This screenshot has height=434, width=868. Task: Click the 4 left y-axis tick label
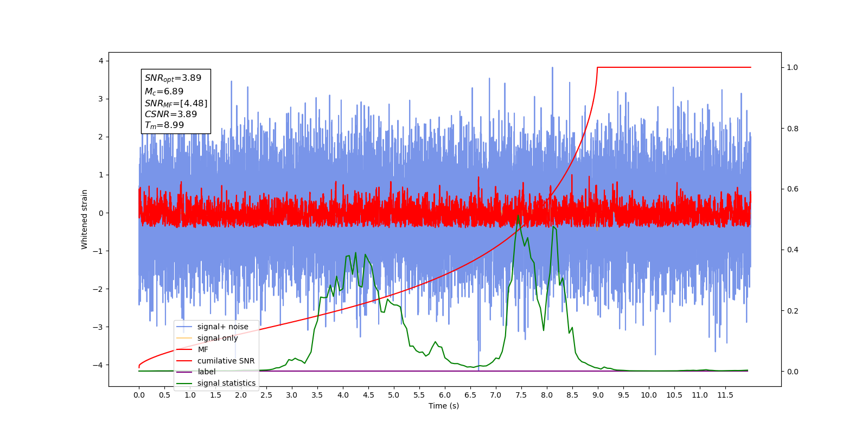click(x=101, y=61)
